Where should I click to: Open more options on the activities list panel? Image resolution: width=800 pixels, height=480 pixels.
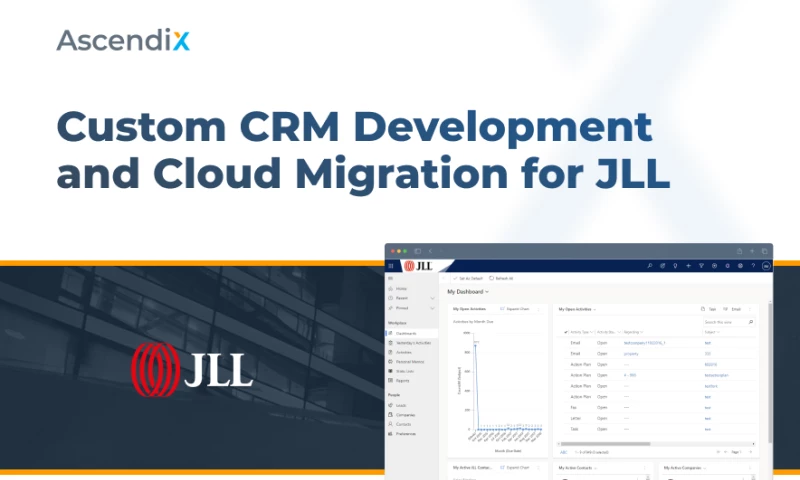pos(749,309)
